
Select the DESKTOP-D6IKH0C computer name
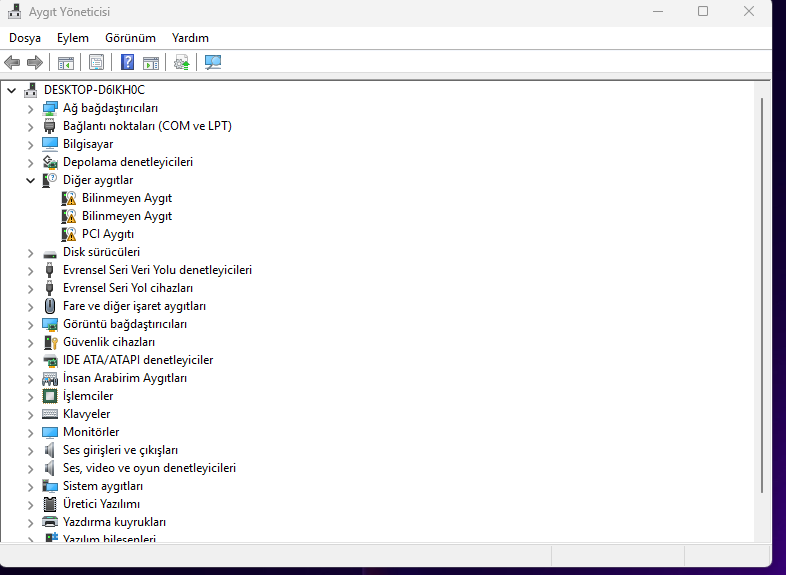pyautogui.click(x=94, y=90)
